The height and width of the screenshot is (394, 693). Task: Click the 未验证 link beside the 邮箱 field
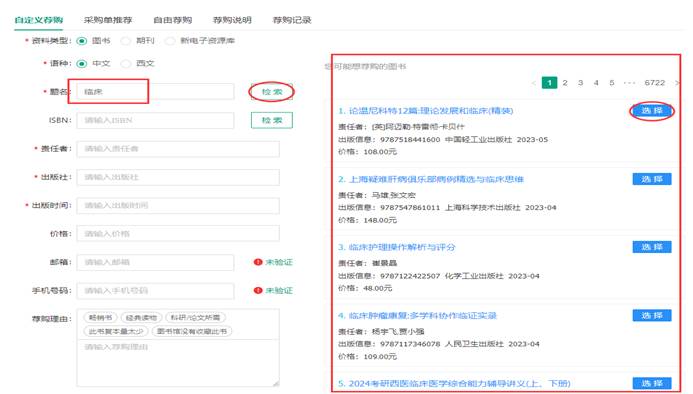(279, 262)
